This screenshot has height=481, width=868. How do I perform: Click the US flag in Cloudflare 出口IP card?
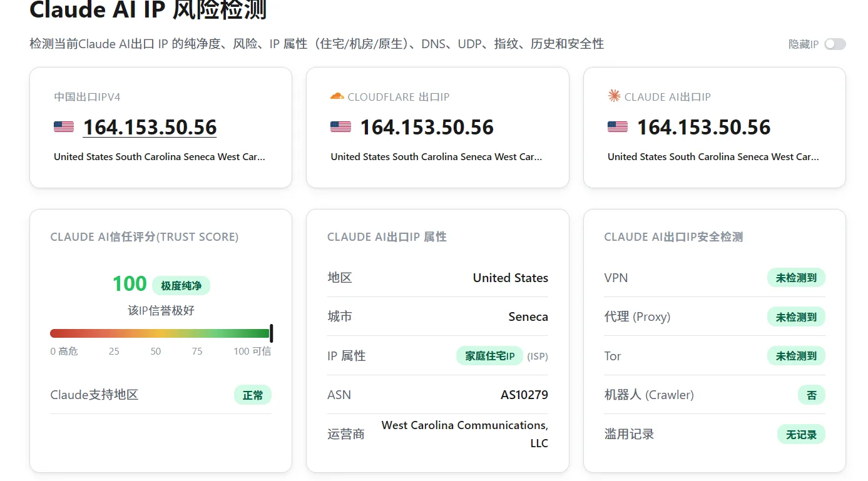[x=340, y=127]
